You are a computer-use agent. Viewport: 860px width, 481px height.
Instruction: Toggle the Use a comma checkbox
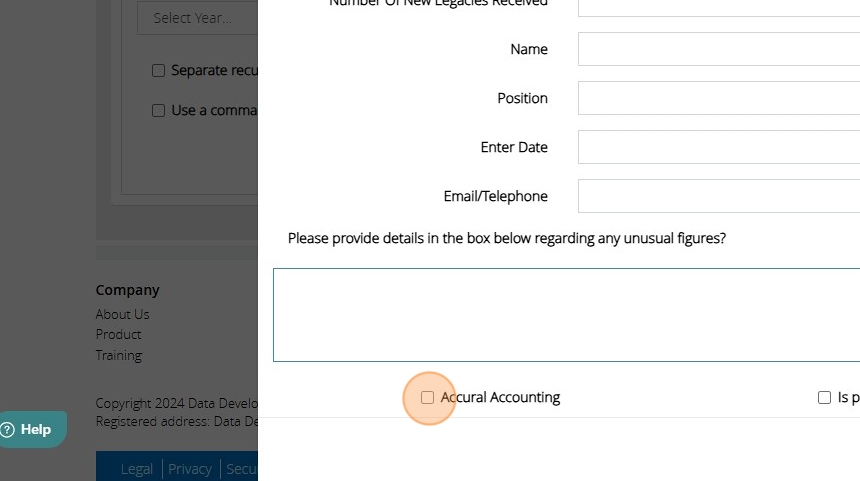[158, 111]
